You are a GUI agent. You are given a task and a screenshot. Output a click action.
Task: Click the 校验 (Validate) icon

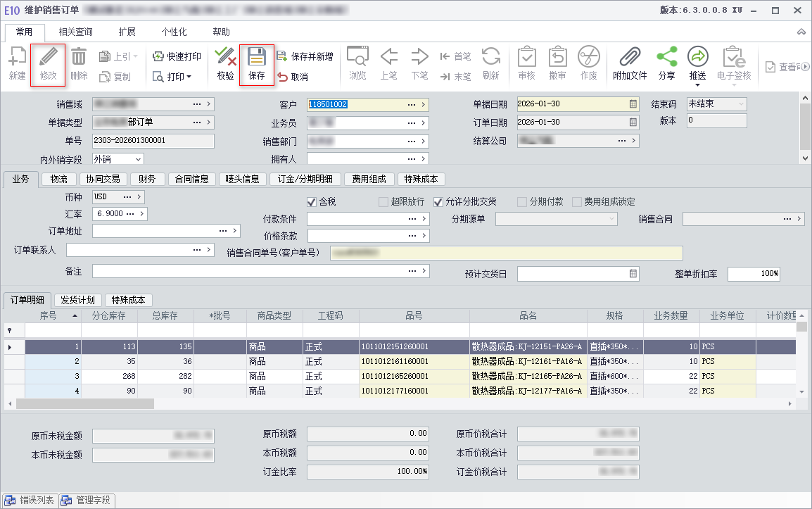point(225,58)
